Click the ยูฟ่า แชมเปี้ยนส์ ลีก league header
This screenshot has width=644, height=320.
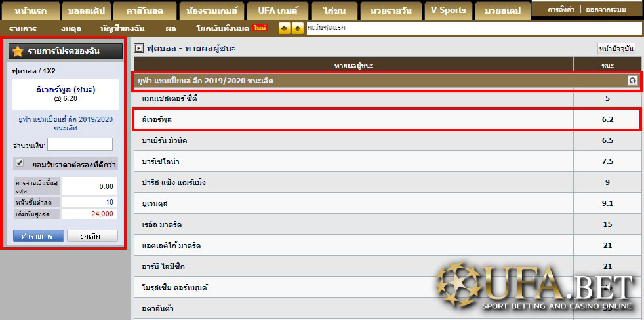coord(387,81)
